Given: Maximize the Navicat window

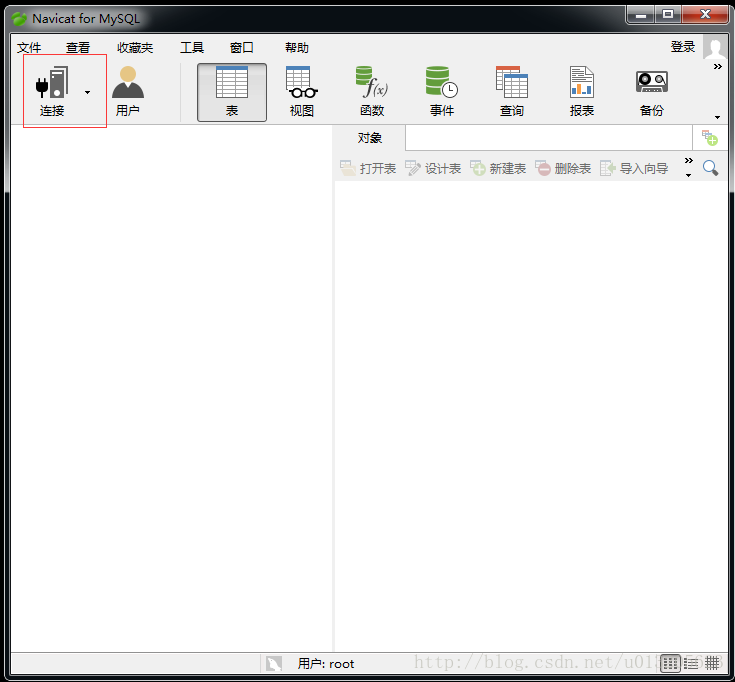Looking at the screenshot, I should tap(668, 15).
